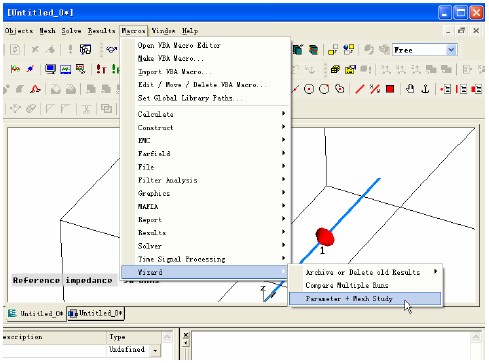Click the yellow and white squares icon
Screen dimensions: 489x363
333,50
